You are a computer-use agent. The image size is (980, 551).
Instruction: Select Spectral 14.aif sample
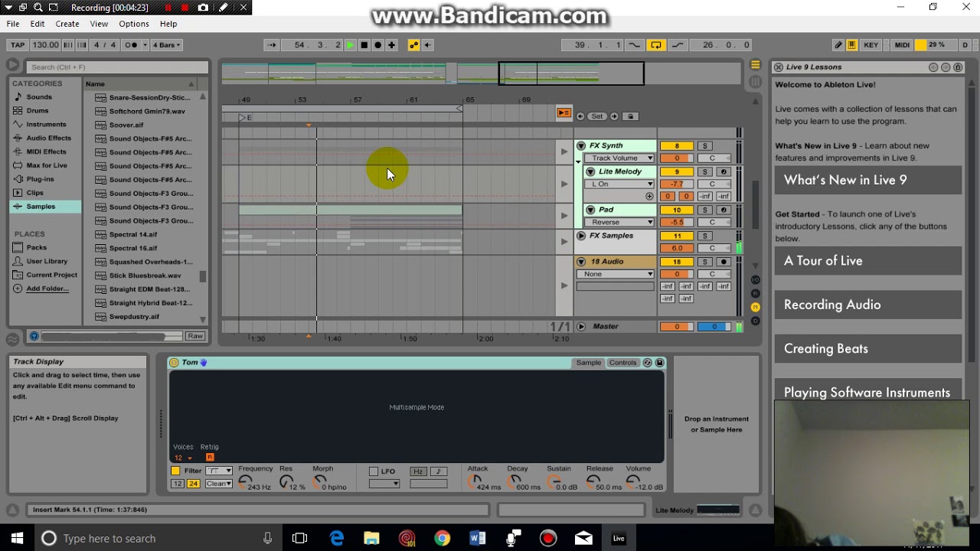tap(133, 234)
